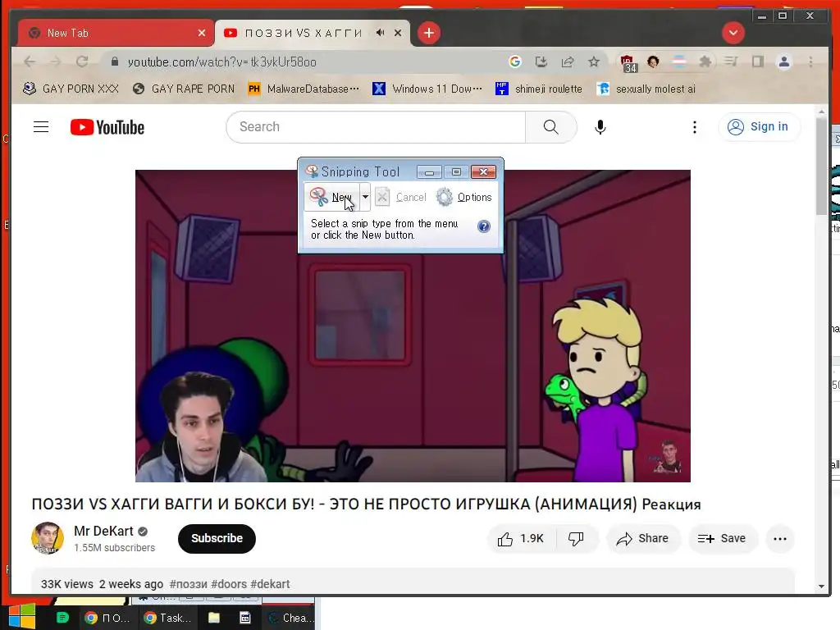Click the scrollbar down arrow
840x630 pixels.
(821, 586)
